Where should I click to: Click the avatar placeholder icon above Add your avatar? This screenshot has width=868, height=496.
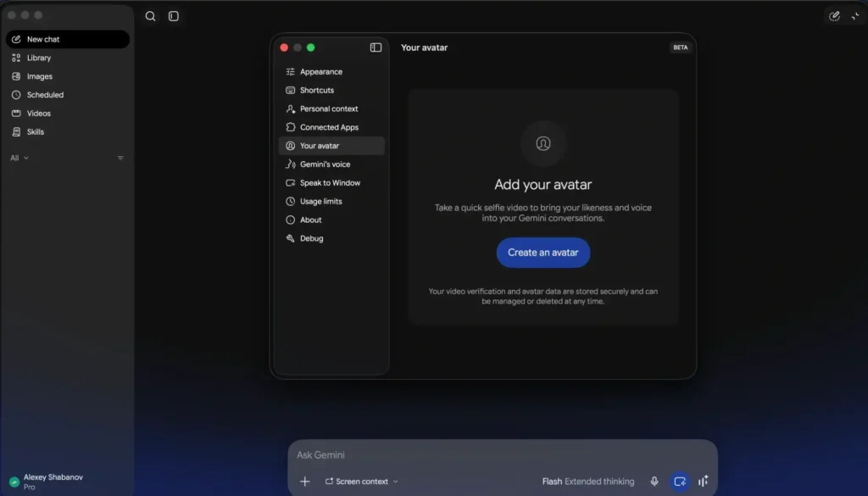(543, 143)
